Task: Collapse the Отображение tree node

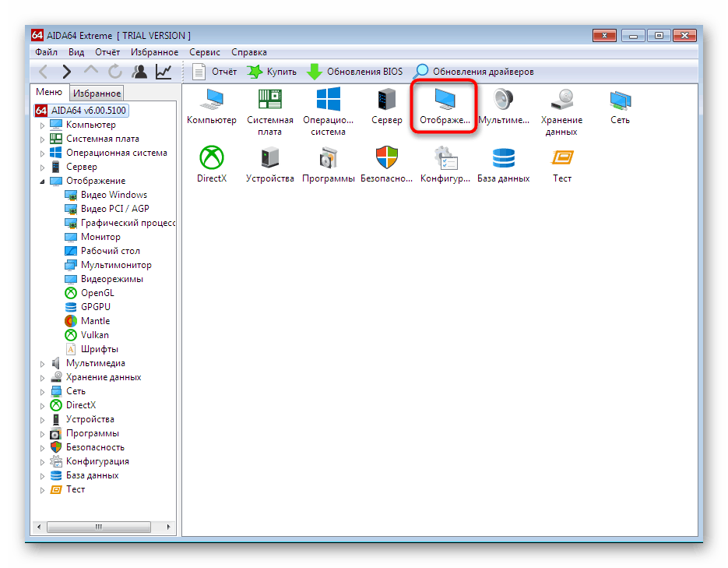Action: 42,181
